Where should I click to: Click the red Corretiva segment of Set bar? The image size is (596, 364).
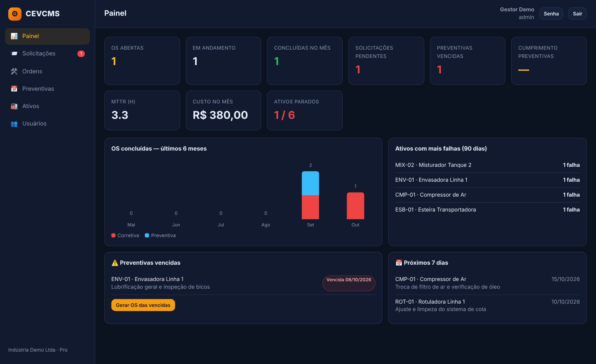(310, 207)
